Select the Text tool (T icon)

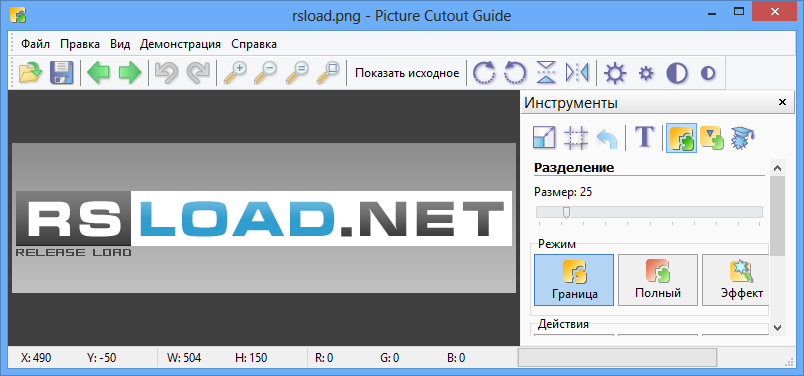[x=645, y=137]
